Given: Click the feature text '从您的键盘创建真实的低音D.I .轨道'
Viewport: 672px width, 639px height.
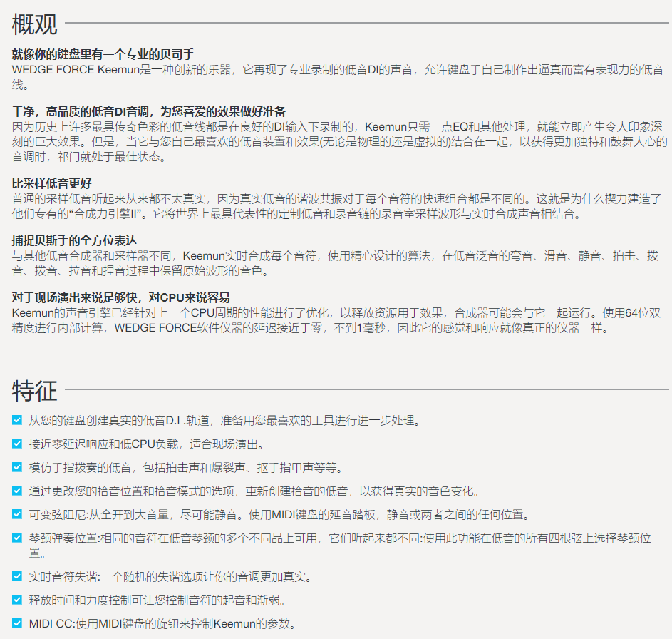Looking at the screenshot, I should pyautogui.click(x=225, y=420).
